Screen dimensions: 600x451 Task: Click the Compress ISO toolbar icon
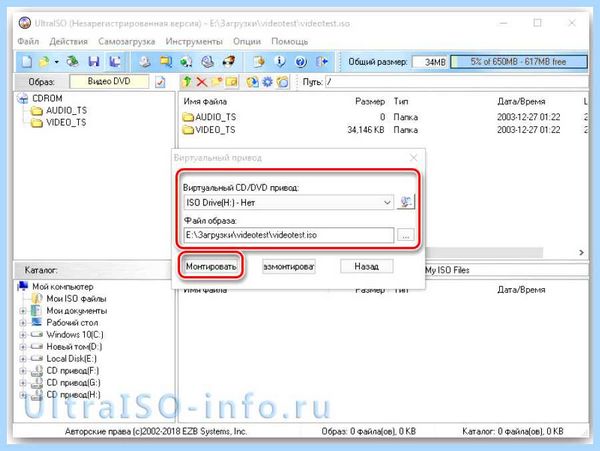[166, 62]
